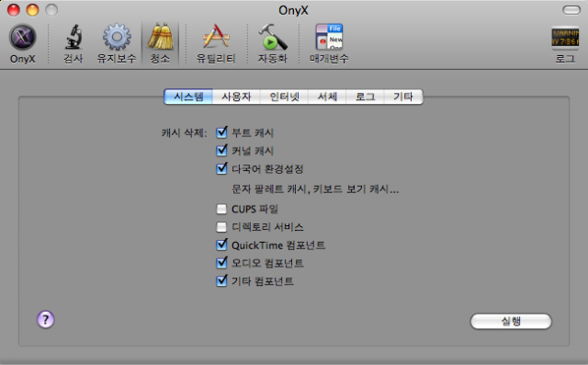Toggle the 기타 컴포넌트 checkbox
Image resolution: width=588 pixels, height=365 pixels.
tap(221, 280)
